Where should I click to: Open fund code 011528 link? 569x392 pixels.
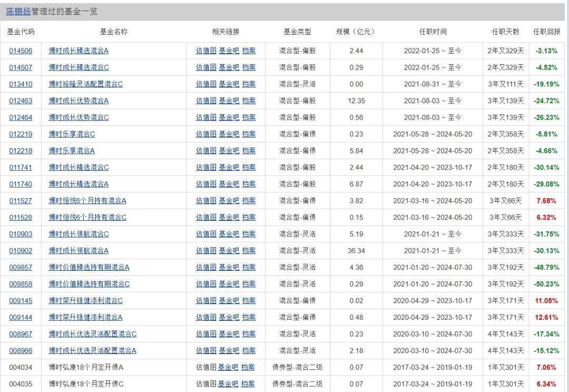pyautogui.click(x=21, y=218)
